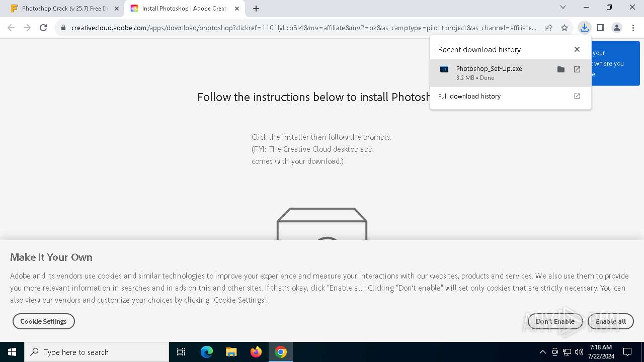Open Task View on the taskbar
Viewport: 644px width, 362px height.
pos(181,352)
